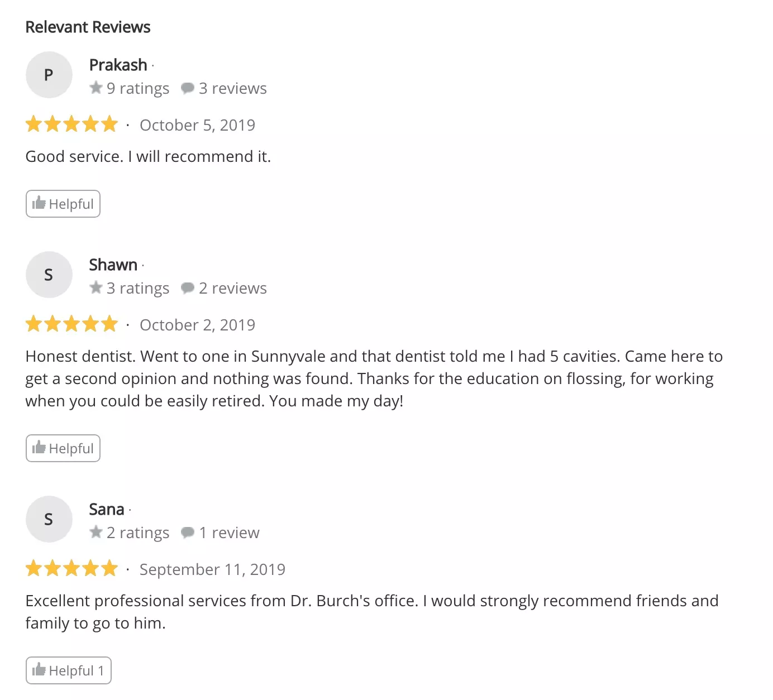Open reviewer profile name Sana
773x700 pixels.
click(x=106, y=509)
